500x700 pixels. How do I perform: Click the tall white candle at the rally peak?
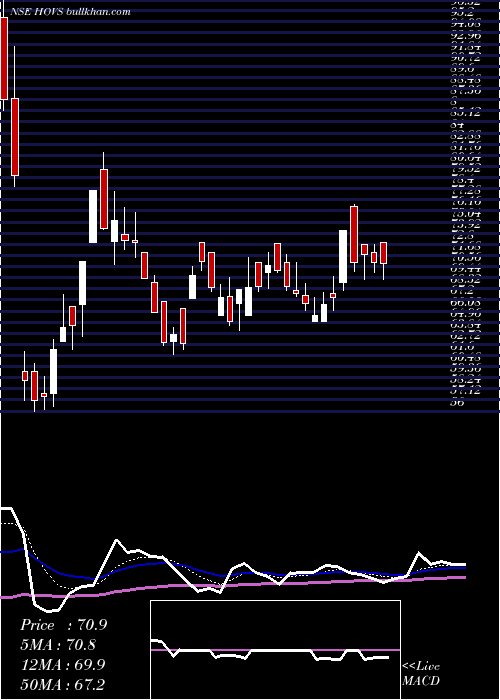[x=93, y=217]
